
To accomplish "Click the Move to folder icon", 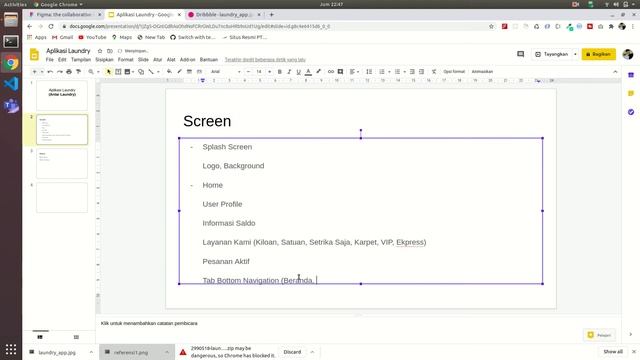I will 110,51.
